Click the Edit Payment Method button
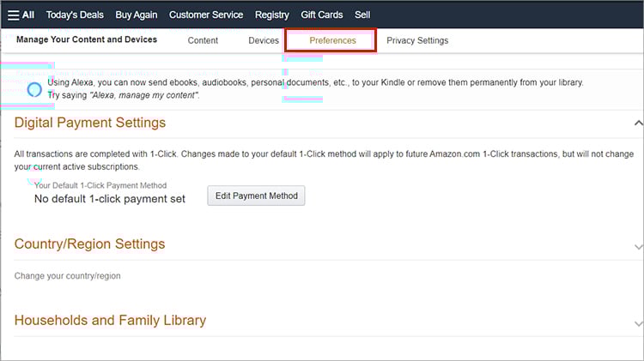 click(256, 196)
